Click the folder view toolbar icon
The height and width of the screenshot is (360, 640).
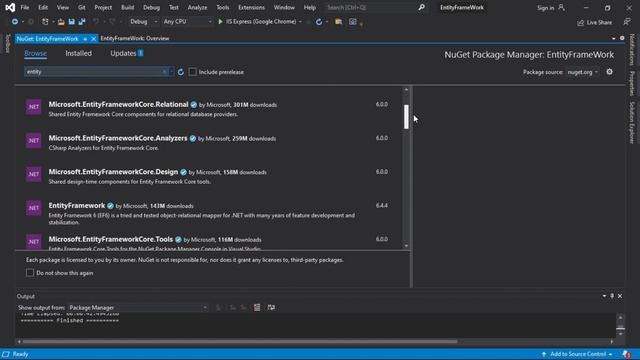pos(338,22)
